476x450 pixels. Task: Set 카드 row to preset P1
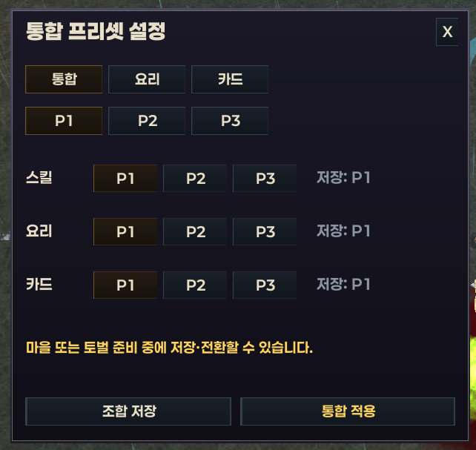coord(125,285)
